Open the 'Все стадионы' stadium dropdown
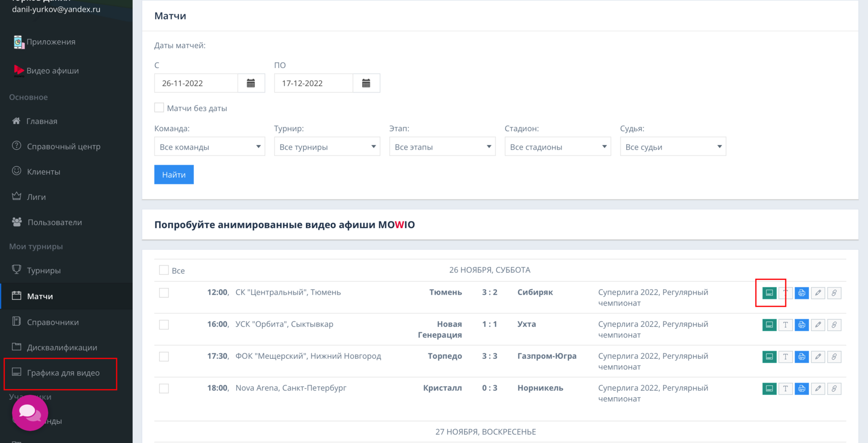 pyautogui.click(x=558, y=147)
